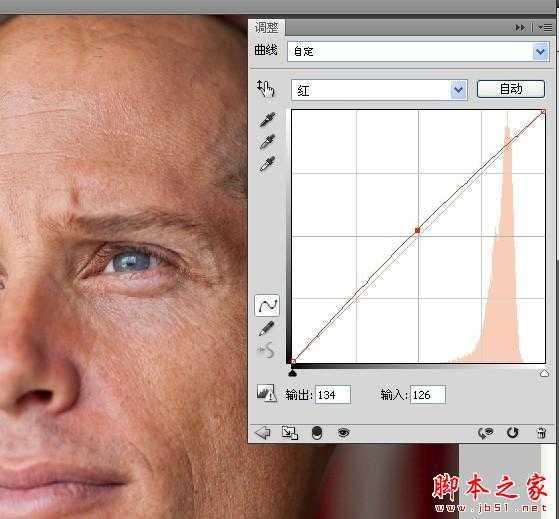559x519 pixels.
Task: Toggle layer visibility eye icon
Action: click(344, 433)
